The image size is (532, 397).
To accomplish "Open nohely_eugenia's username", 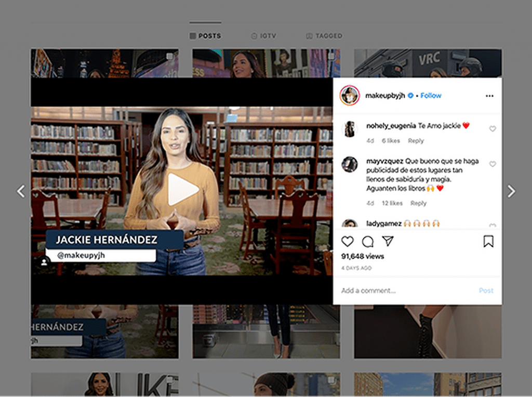I will 391,126.
